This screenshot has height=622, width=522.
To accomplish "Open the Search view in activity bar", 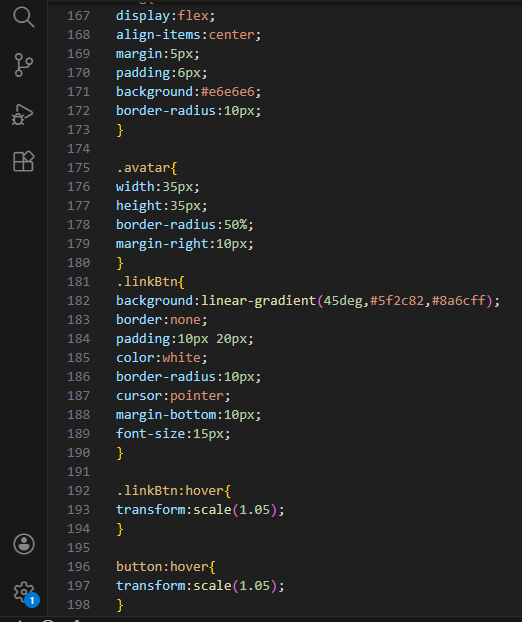I will pyautogui.click(x=24, y=17).
